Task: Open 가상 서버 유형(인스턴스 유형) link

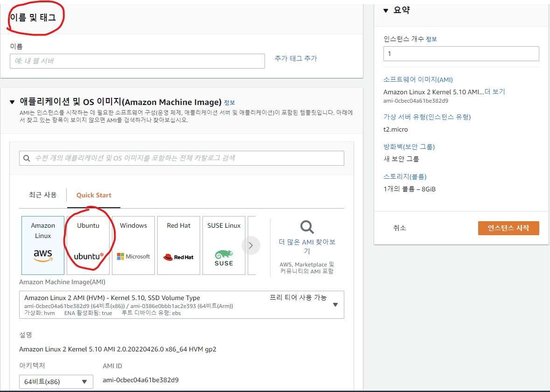Action: coord(427,117)
